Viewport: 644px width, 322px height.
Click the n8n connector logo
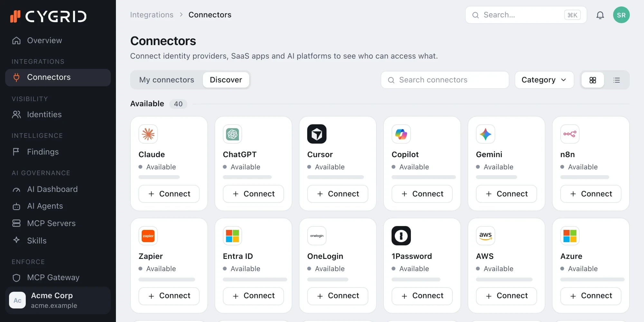(x=570, y=134)
